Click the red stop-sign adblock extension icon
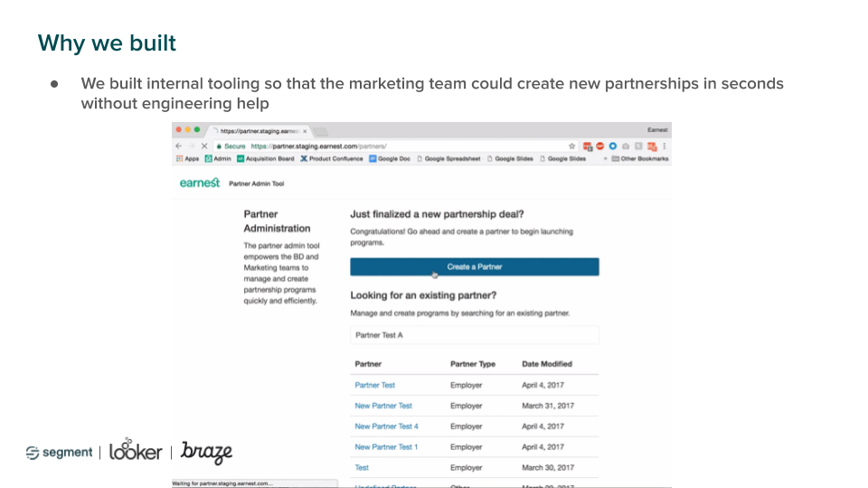This screenshot has width=868, height=488. [600, 146]
